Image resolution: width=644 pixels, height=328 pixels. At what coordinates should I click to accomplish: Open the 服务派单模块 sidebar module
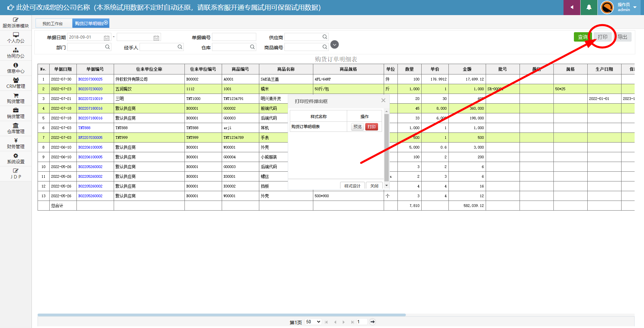click(16, 23)
